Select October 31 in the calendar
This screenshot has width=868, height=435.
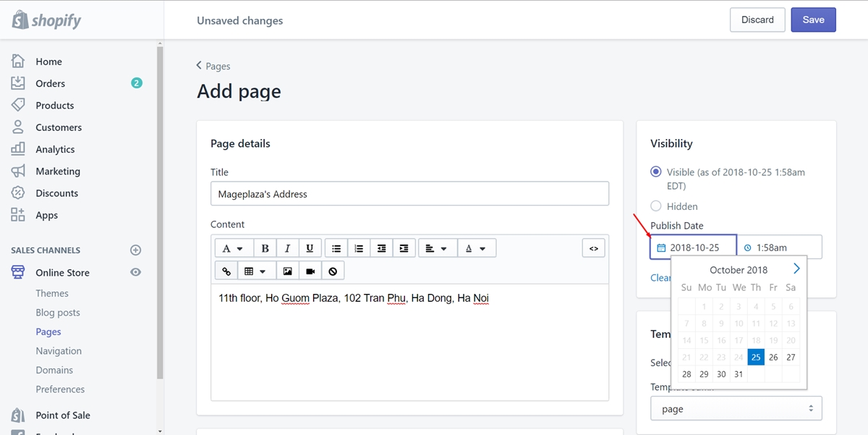tap(739, 374)
